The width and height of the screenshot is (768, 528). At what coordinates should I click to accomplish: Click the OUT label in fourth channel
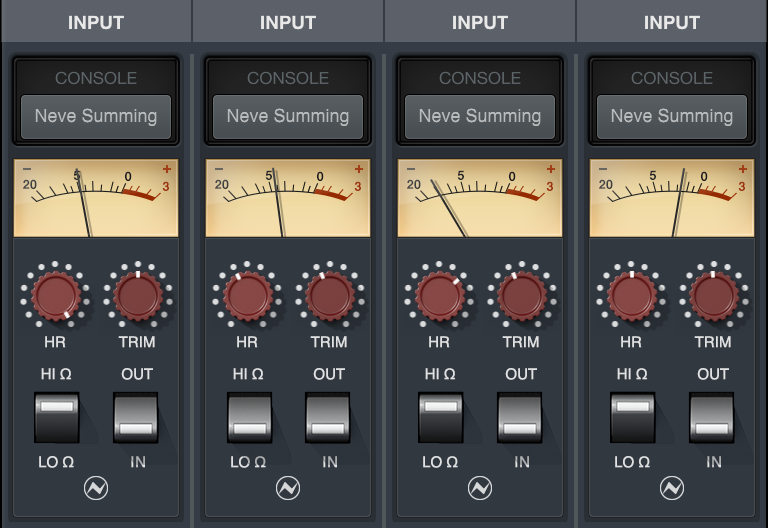point(713,374)
